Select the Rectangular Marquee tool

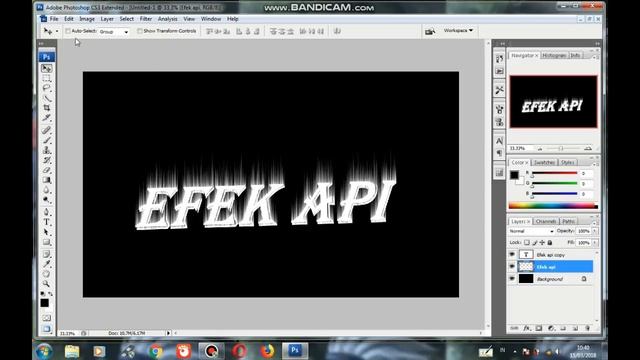click(47, 78)
